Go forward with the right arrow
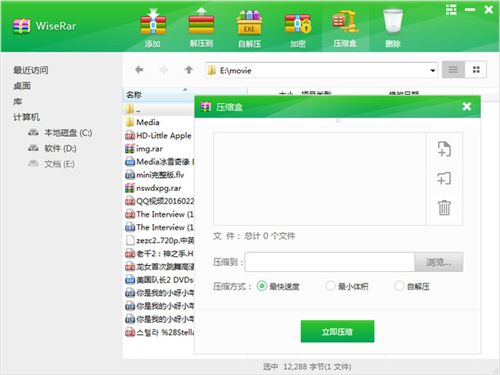The image size is (500, 375). point(163,70)
